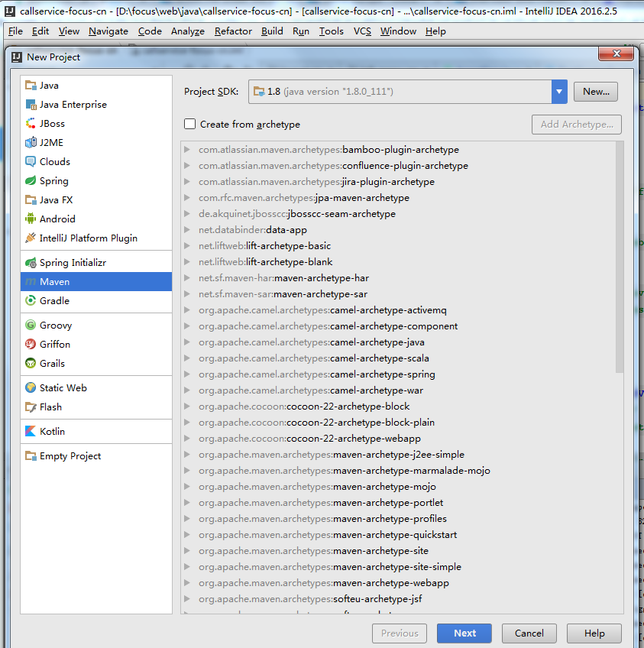Click the Add Archetype... button
The height and width of the screenshot is (648, 644).
click(x=577, y=125)
